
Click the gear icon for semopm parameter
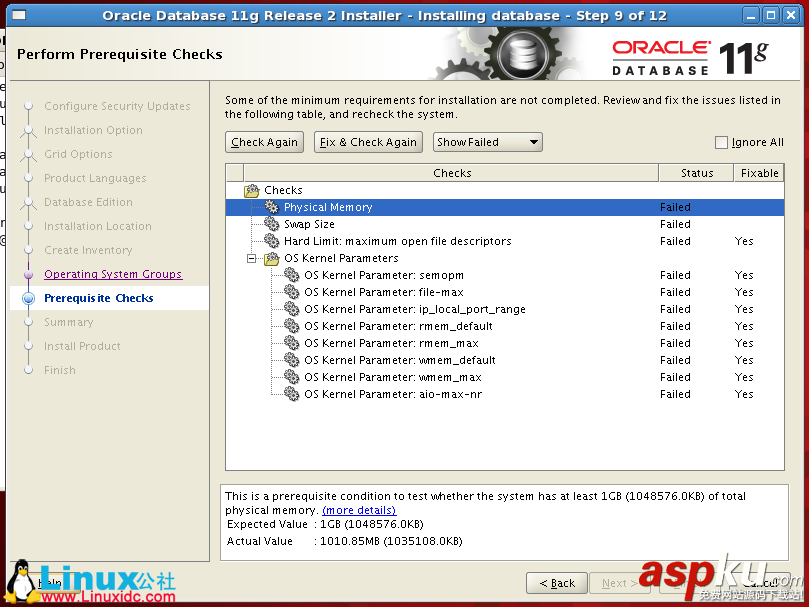click(x=292, y=275)
